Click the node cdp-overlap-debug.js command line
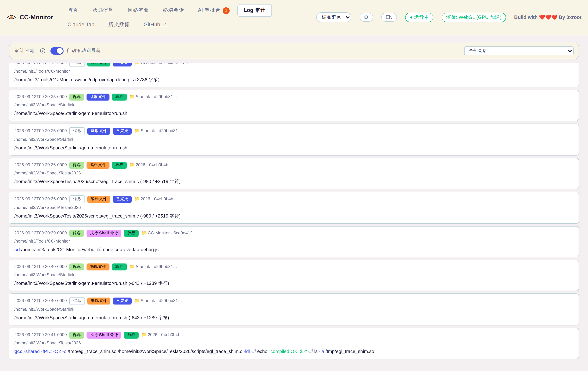588x371 pixels. pyautogui.click(x=87, y=250)
